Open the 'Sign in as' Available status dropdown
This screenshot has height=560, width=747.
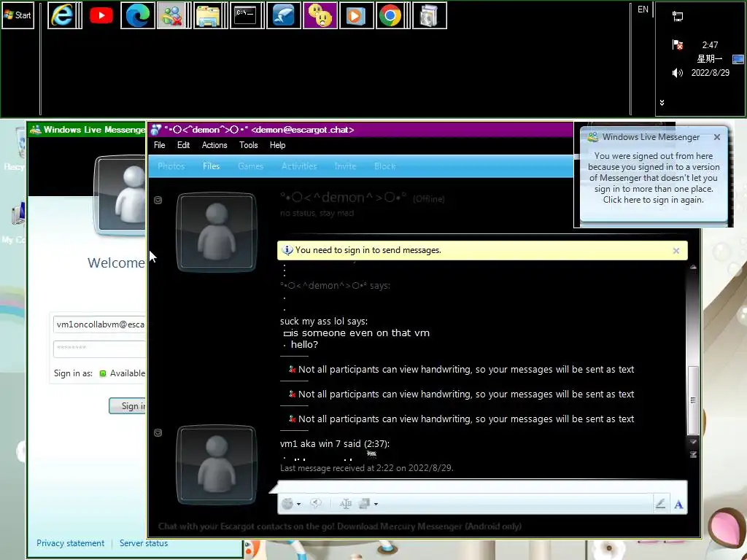[x=122, y=373]
